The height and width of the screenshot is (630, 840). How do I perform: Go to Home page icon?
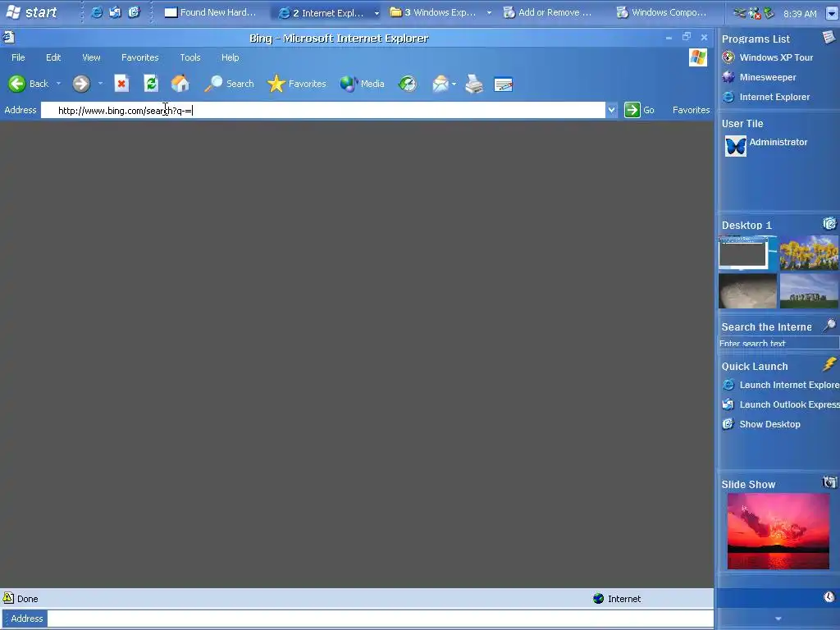[x=180, y=84]
